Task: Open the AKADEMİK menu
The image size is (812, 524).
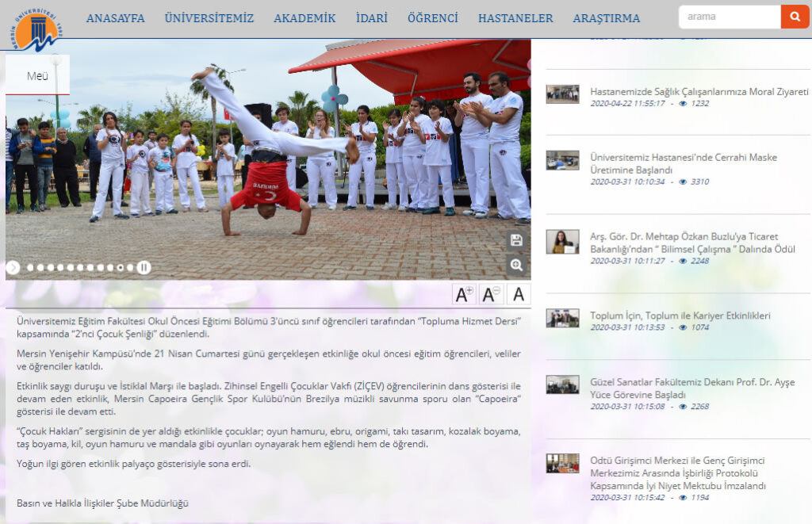Action: click(304, 18)
